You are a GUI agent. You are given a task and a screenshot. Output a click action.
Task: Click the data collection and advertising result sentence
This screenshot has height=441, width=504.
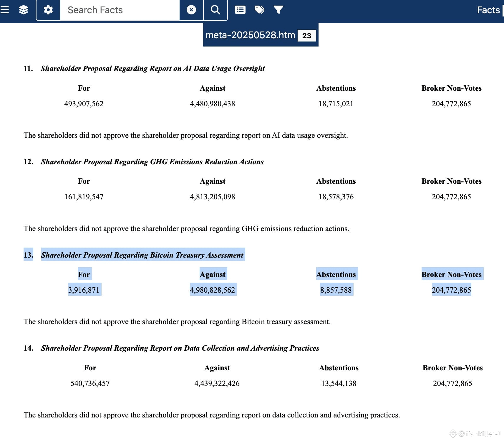(x=212, y=415)
